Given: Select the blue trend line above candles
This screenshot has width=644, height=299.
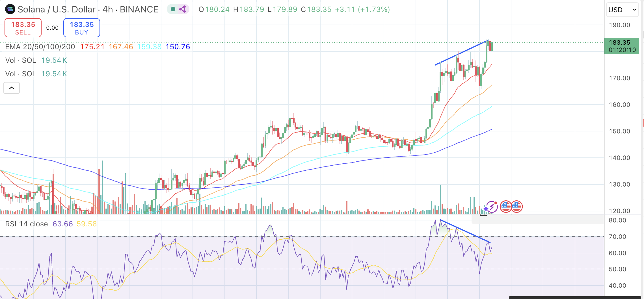Looking at the screenshot, I should (x=461, y=53).
